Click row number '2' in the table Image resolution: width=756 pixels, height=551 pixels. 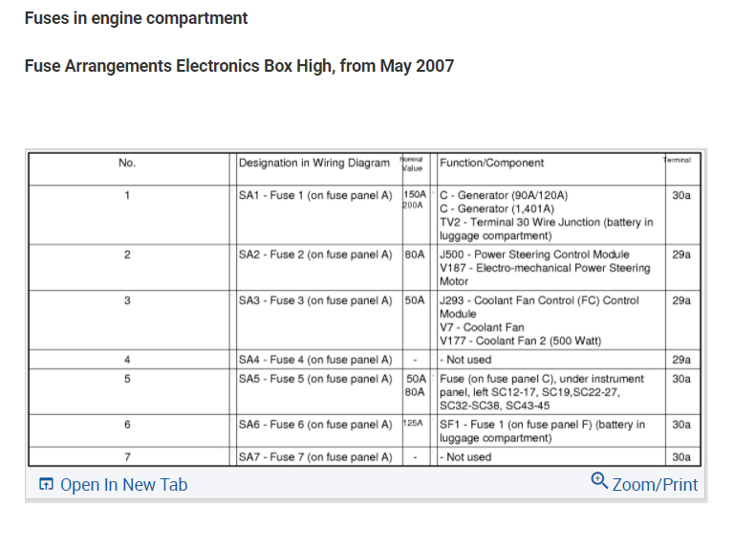(x=127, y=254)
